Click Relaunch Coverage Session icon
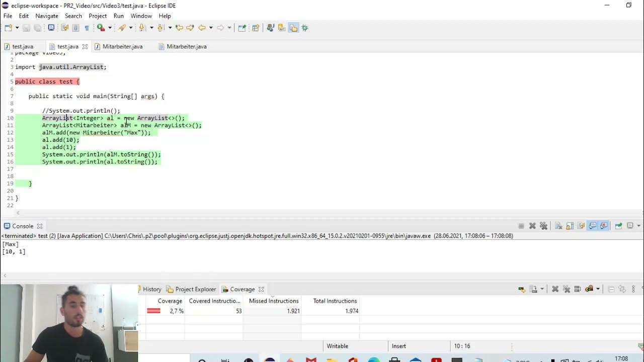Image resolution: width=644 pixels, height=362 pixels. coord(522,289)
